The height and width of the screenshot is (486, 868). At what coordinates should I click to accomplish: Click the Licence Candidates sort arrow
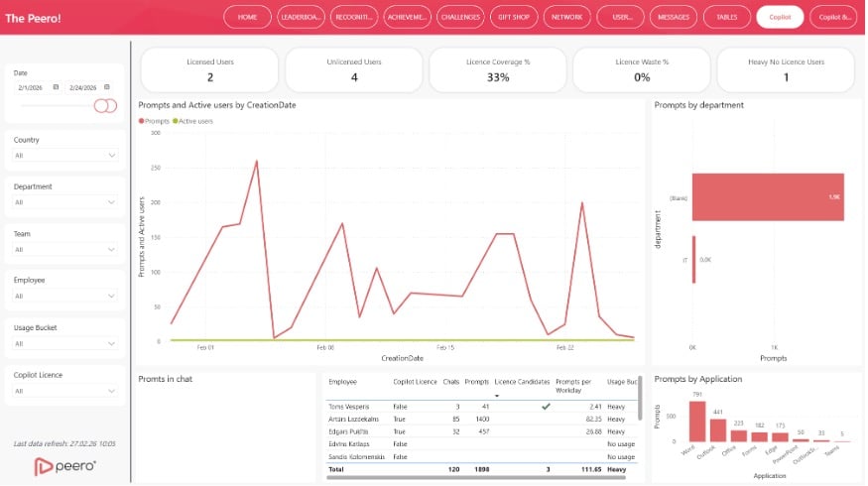[x=498, y=395]
